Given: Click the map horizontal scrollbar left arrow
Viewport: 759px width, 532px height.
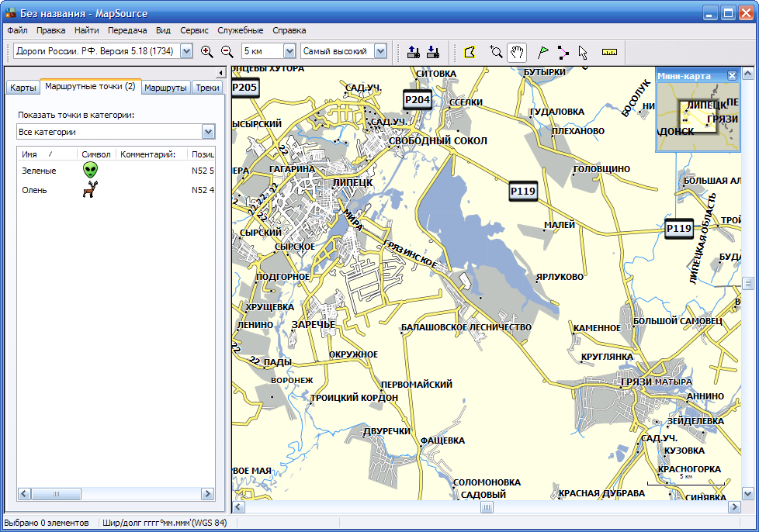Looking at the screenshot, I should click(x=238, y=507).
